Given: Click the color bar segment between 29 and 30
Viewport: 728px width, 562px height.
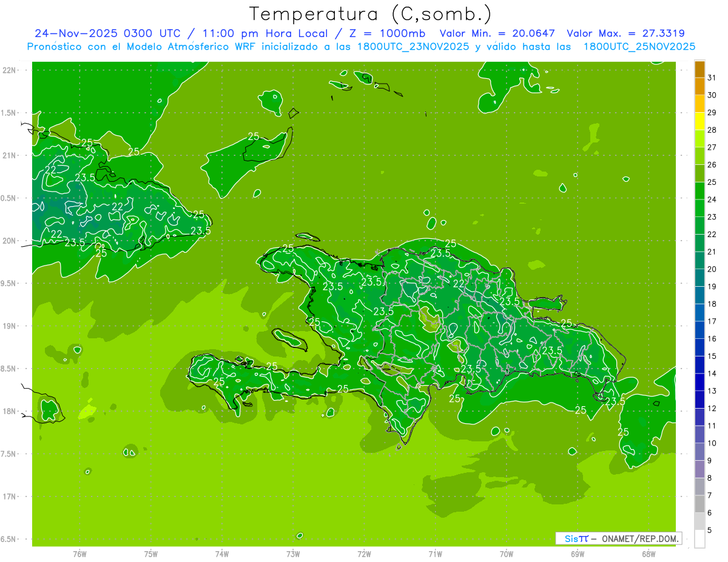Looking at the screenshot, I should (x=699, y=104).
